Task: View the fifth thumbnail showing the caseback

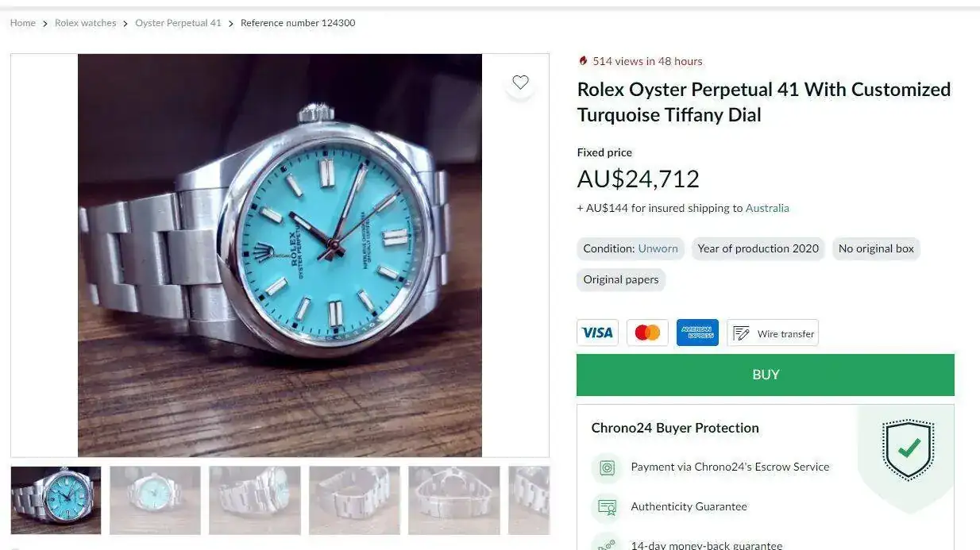Action: 454,500
